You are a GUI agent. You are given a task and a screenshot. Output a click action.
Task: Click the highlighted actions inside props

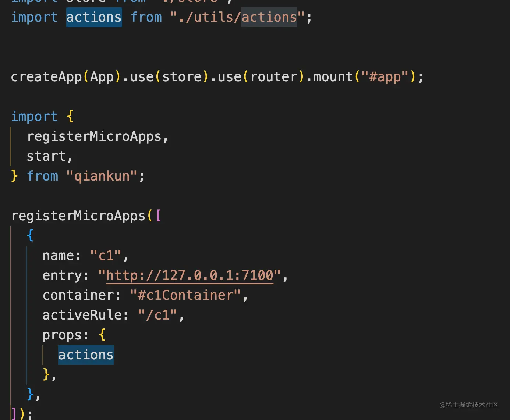[x=86, y=355]
